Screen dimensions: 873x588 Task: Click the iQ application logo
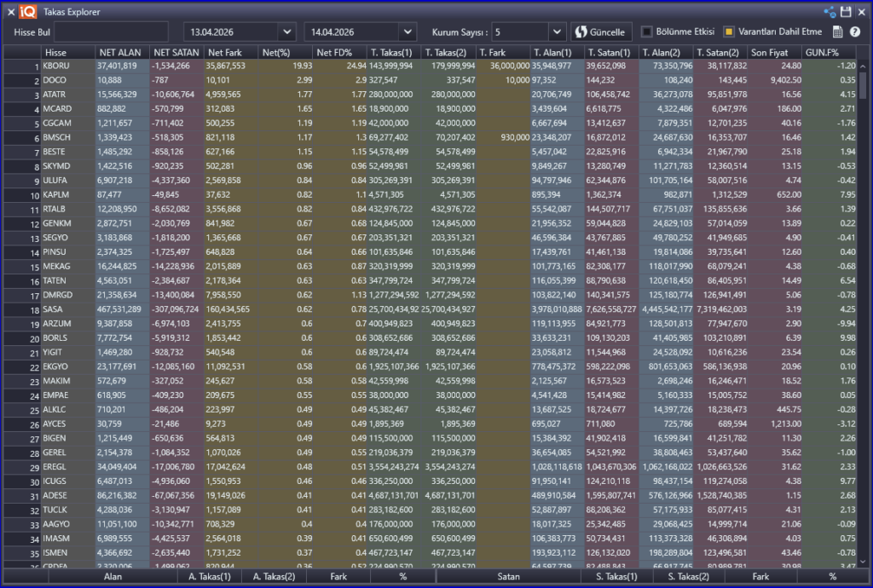(x=28, y=12)
